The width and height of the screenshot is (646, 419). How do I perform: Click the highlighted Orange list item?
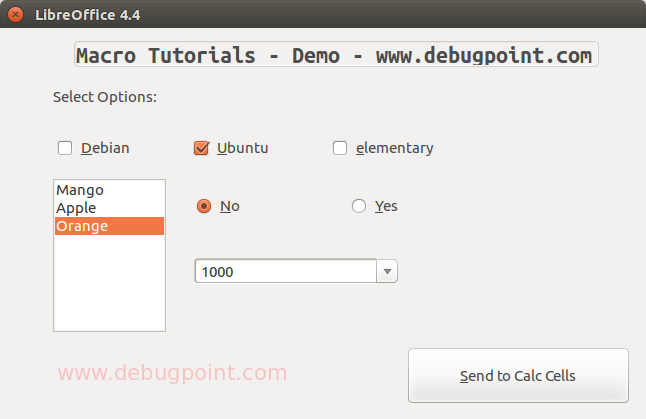coord(110,226)
